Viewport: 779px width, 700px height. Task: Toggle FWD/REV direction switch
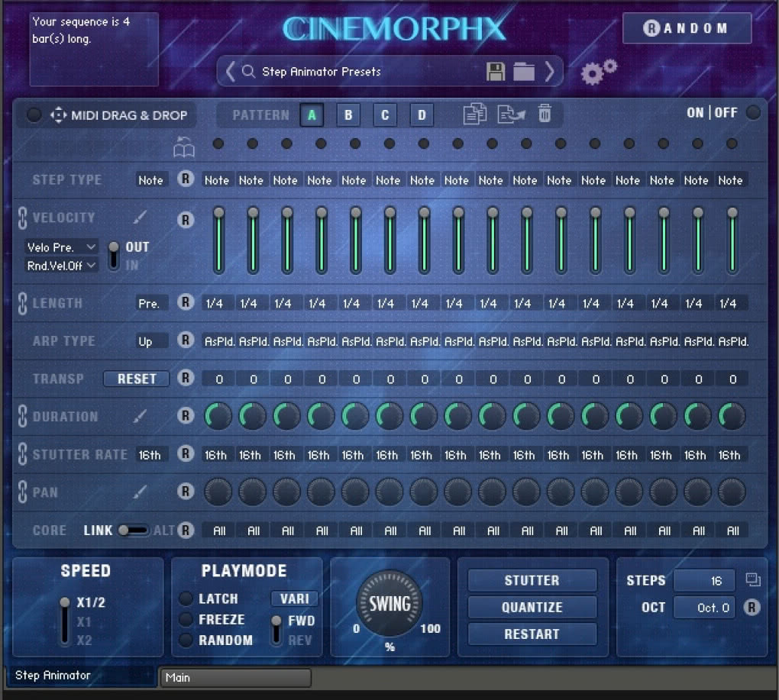click(x=276, y=631)
